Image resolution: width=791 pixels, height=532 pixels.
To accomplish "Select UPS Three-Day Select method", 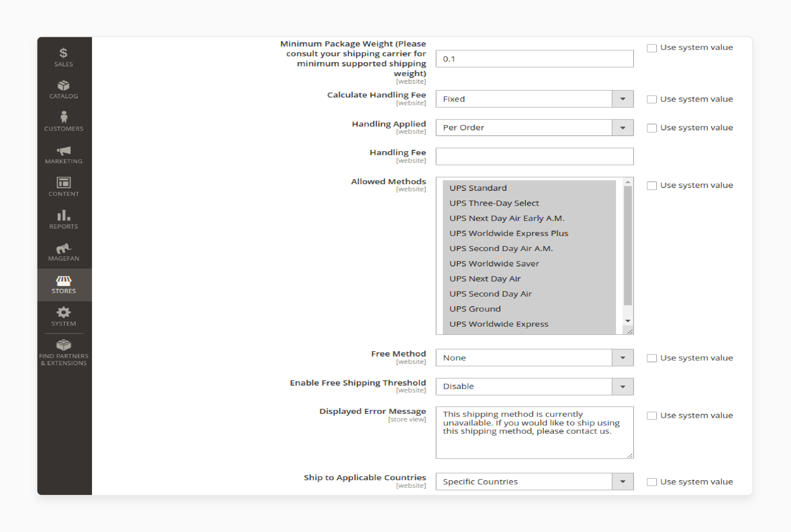I will tap(529, 203).
